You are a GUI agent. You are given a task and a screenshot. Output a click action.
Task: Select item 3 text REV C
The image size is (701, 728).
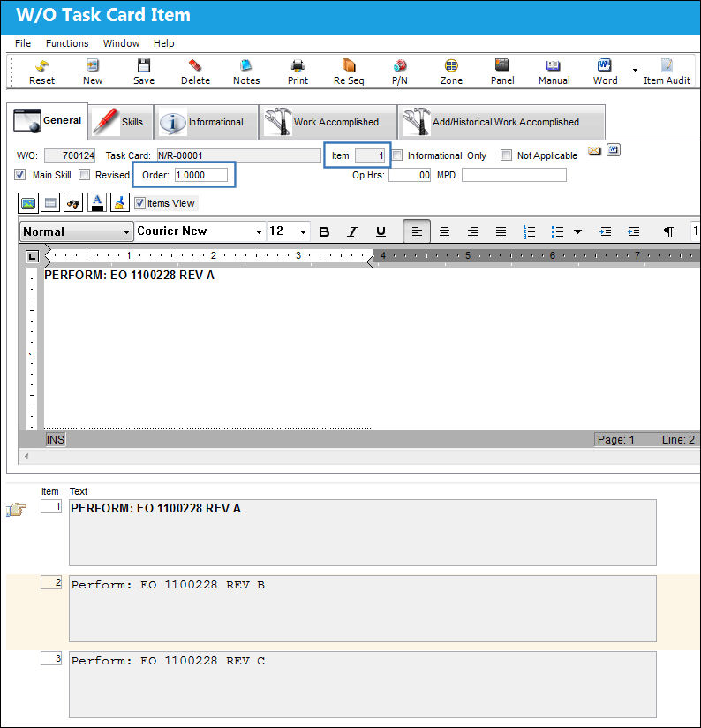tap(363, 685)
